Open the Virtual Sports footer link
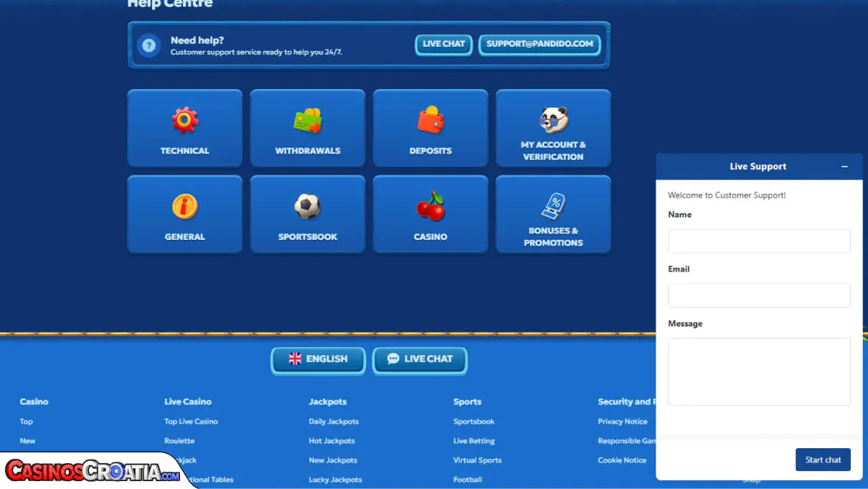This screenshot has width=868, height=489. pyautogui.click(x=478, y=460)
